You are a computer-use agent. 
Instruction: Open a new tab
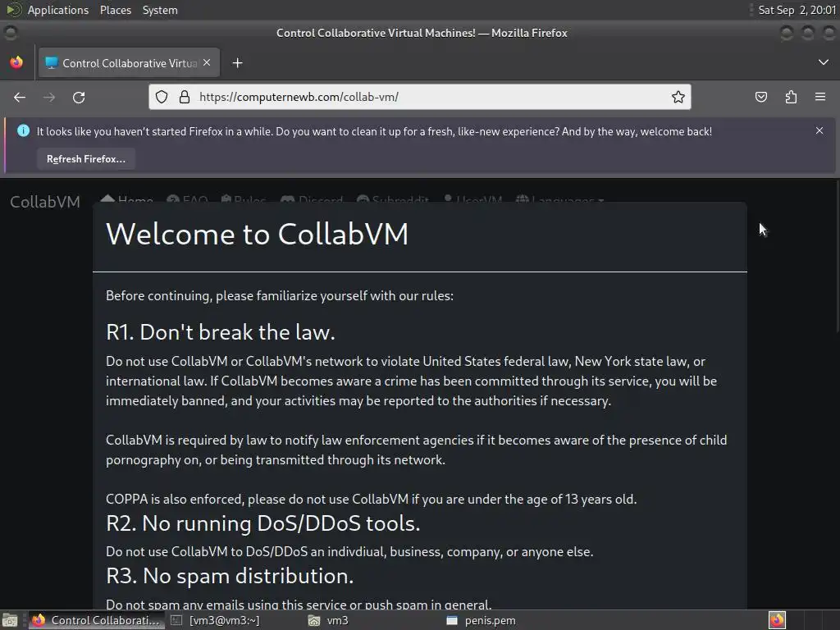(237, 63)
